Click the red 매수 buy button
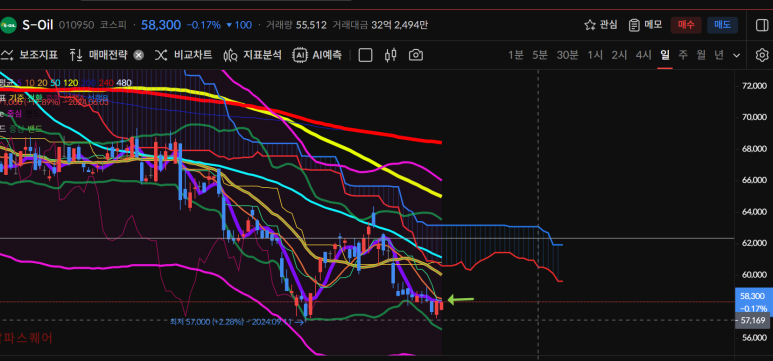The width and height of the screenshot is (773, 361). coord(686,25)
